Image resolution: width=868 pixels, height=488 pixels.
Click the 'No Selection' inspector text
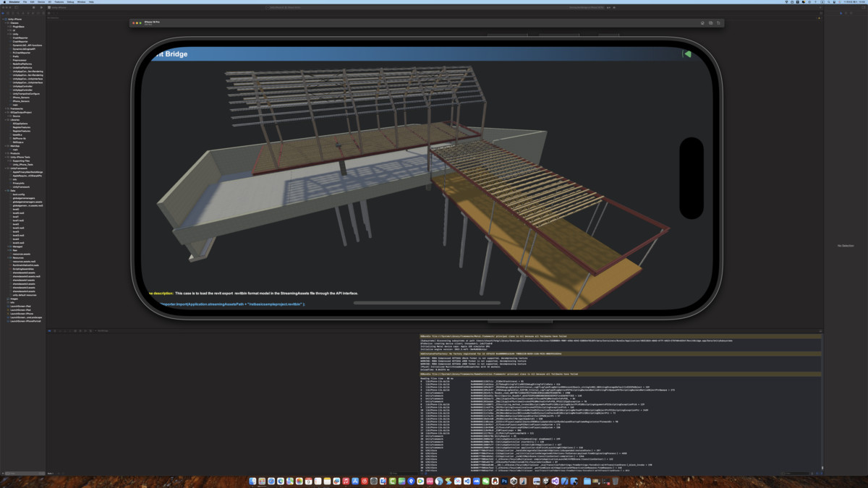point(846,246)
